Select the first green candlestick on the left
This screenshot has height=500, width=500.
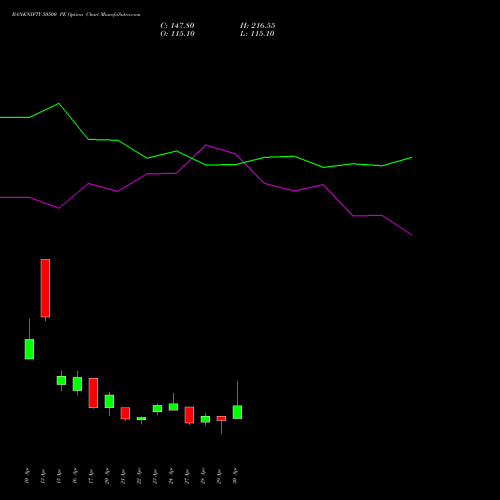[x=29, y=349]
